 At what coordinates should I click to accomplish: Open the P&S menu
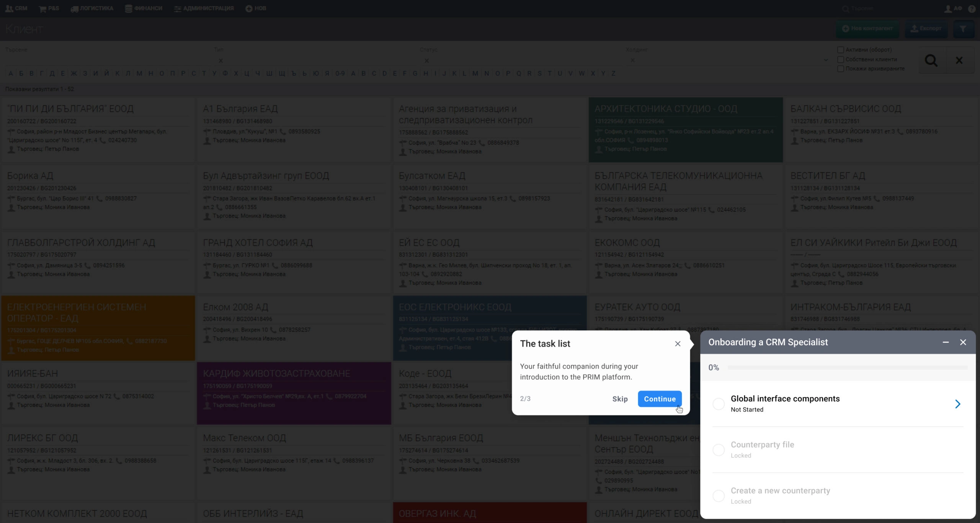coord(49,8)
